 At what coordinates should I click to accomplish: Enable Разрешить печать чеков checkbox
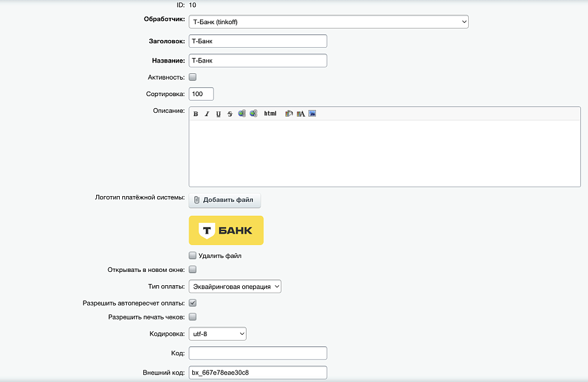[193, 316]
